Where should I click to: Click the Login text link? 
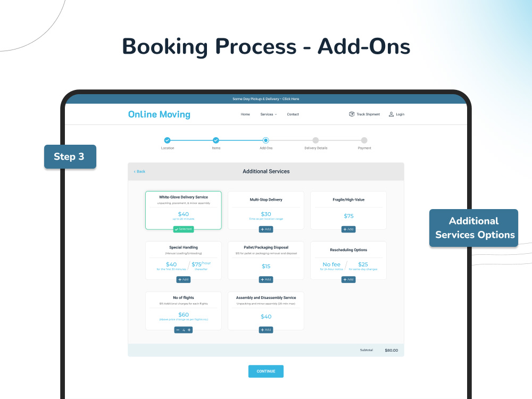pos(400,114)
